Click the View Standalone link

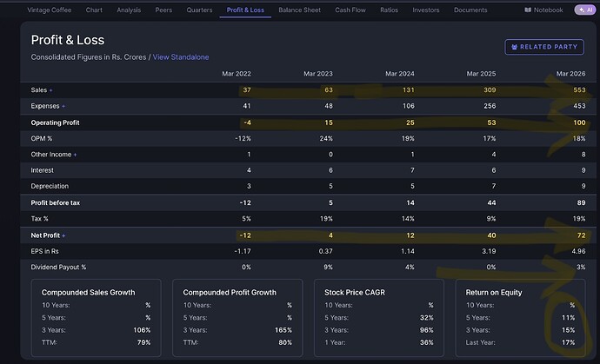pos(181,57)
